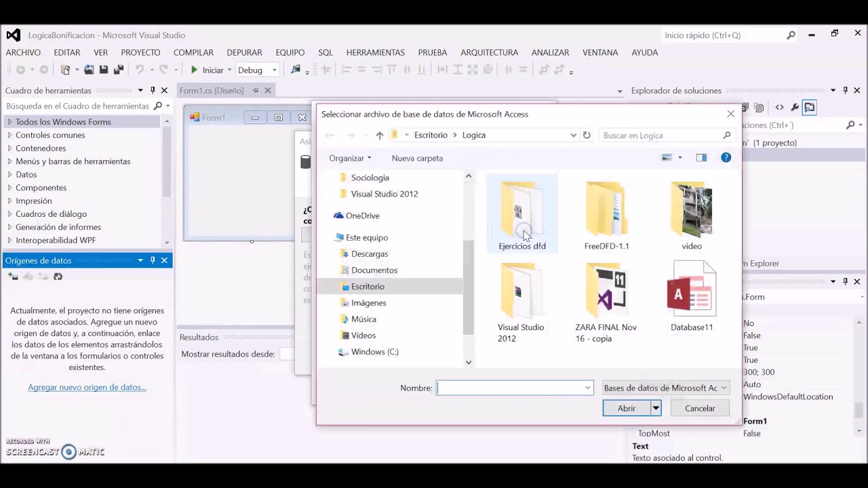The width and height of the screenshot is (868, 488).
Task: Click the Abrir button's split dropdown arrow
Action: (656, 408)
